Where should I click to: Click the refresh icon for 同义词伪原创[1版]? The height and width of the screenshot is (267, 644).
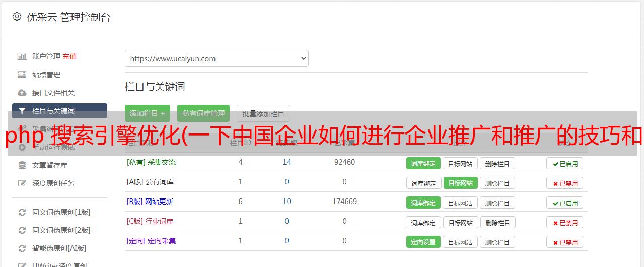pos(22,212)
